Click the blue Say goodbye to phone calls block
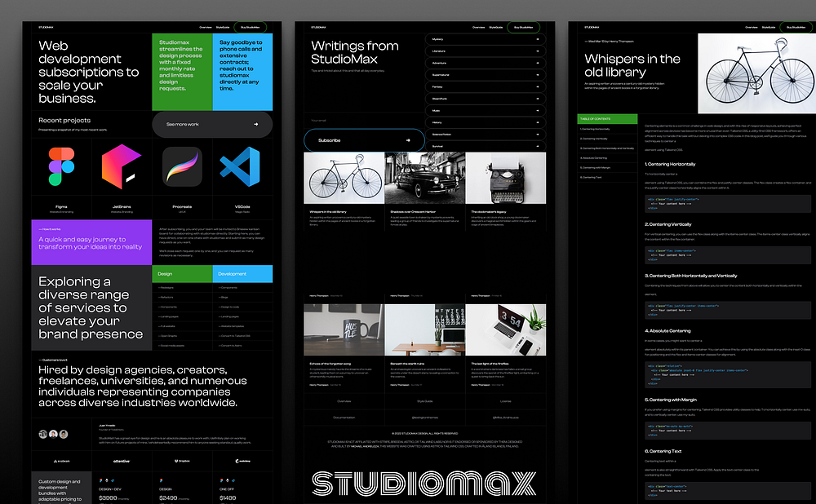 242,72
